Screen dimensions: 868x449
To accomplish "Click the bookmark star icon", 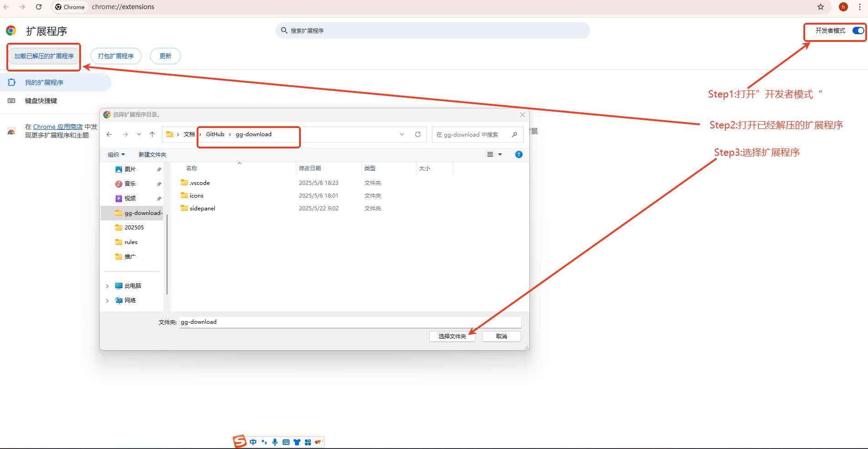I will pos(821,7).
